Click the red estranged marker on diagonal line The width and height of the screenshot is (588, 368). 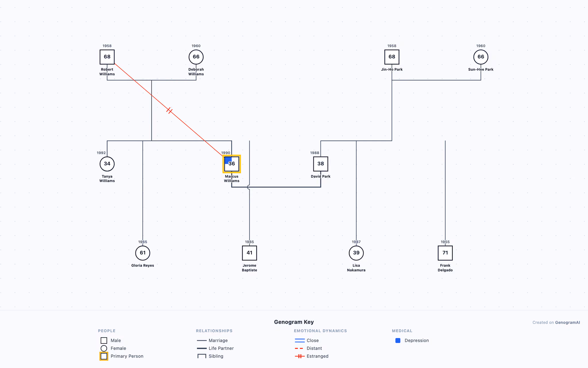pos(169,110)
